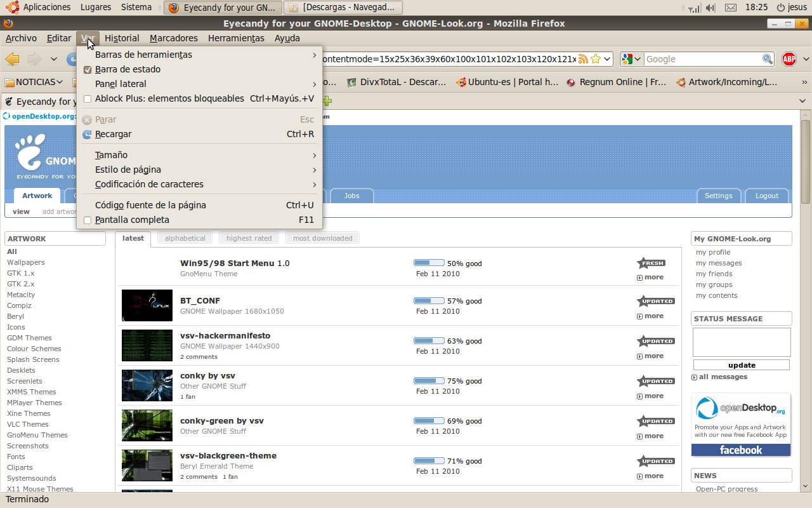Open the Jobs navigation tab
This screenshot has height=508, width=812.
tap(351, 196)
